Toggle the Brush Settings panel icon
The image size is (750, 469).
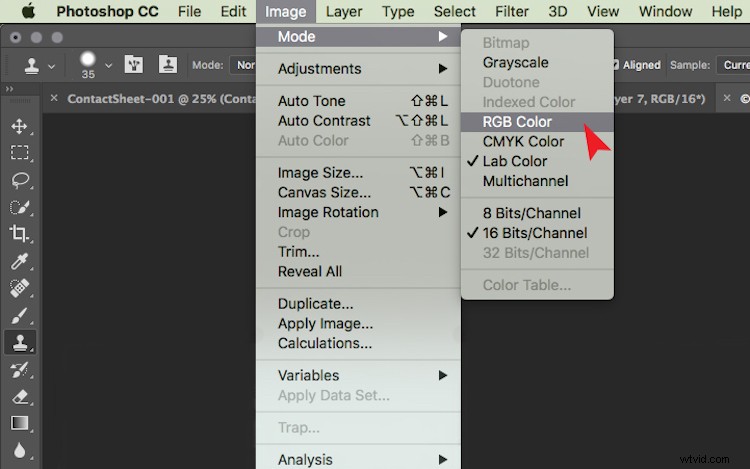pos(134,65)
